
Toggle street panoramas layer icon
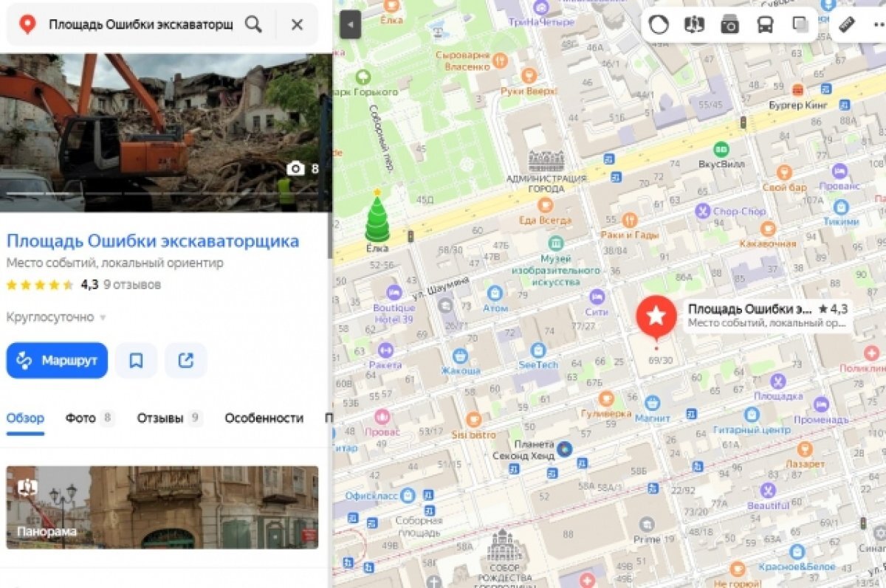pos(694,24)
